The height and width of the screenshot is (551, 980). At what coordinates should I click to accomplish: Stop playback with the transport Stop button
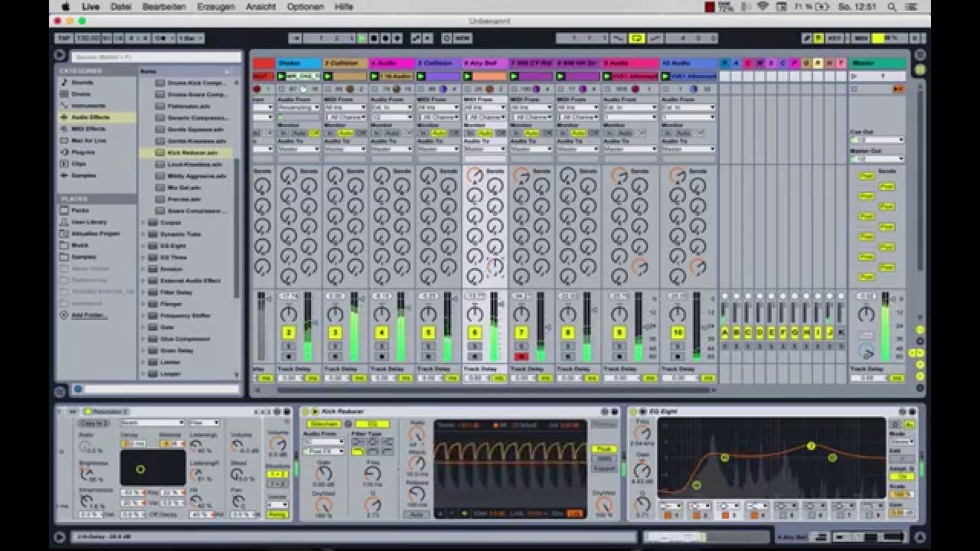point(374,38)
